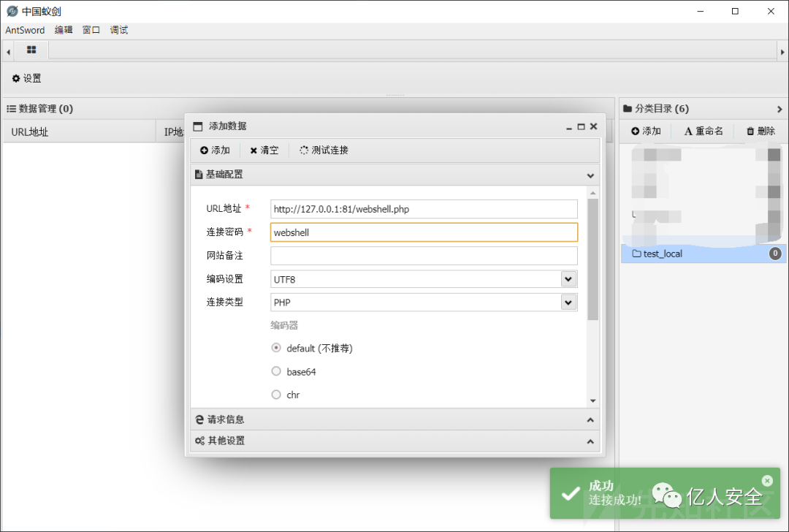Viewport: 789px width, 532px height.
Task: Maximize the 添加数据 dialog
Action: click(582, 127)
